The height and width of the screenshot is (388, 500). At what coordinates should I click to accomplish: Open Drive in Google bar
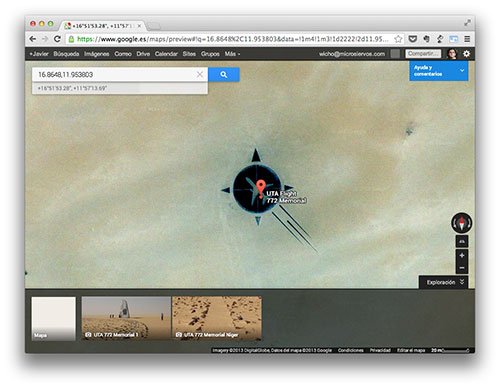(143, 54)
